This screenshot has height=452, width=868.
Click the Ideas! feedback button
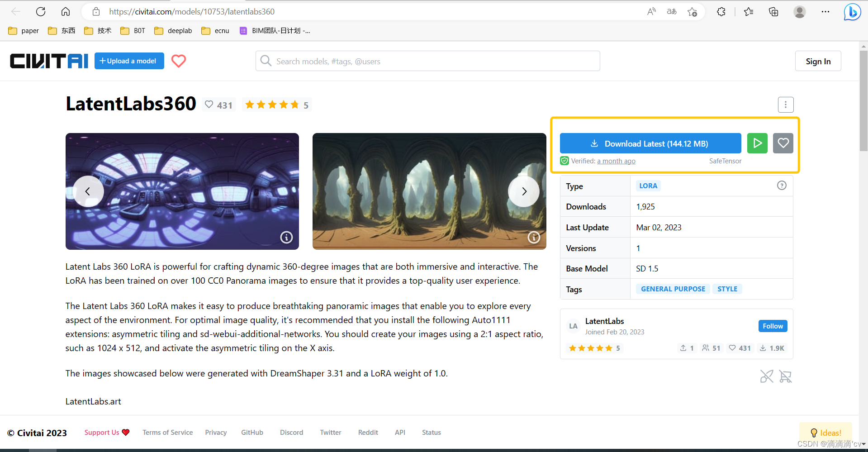tap(825, 433)
